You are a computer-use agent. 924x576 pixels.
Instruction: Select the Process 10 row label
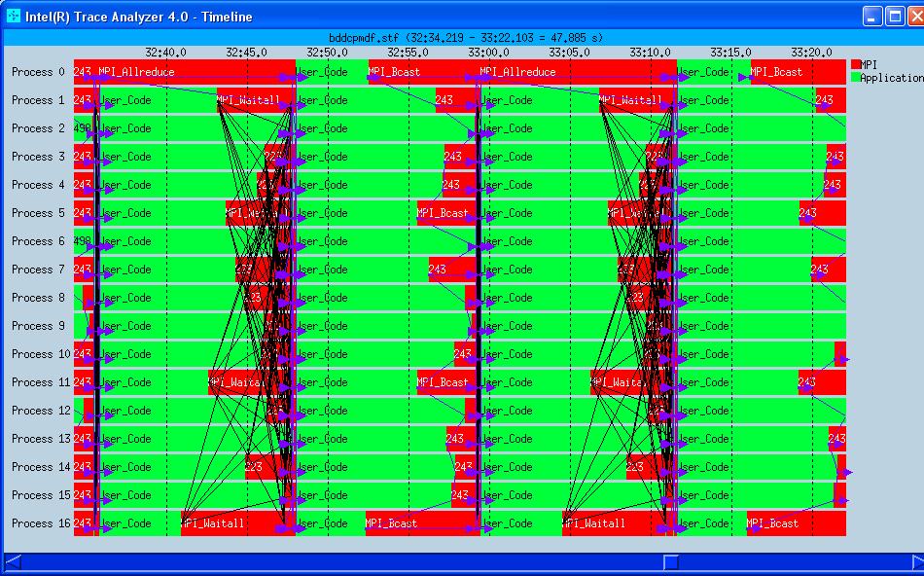tap(41, 354)
